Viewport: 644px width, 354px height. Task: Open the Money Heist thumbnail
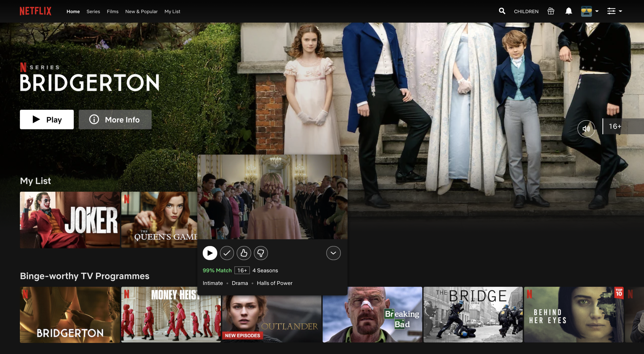click(171, 315)
